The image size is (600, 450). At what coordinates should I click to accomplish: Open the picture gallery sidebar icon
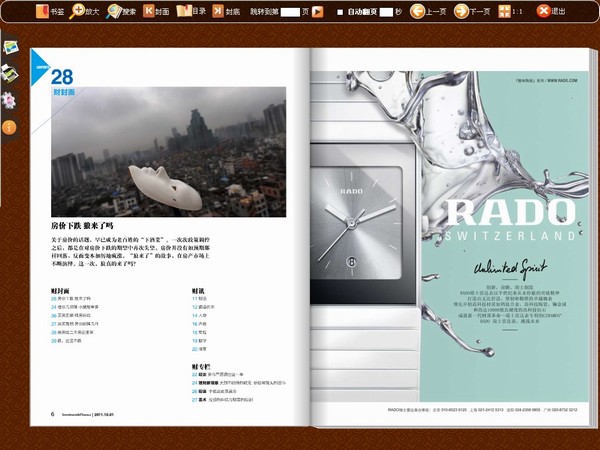tap(11, 47)
